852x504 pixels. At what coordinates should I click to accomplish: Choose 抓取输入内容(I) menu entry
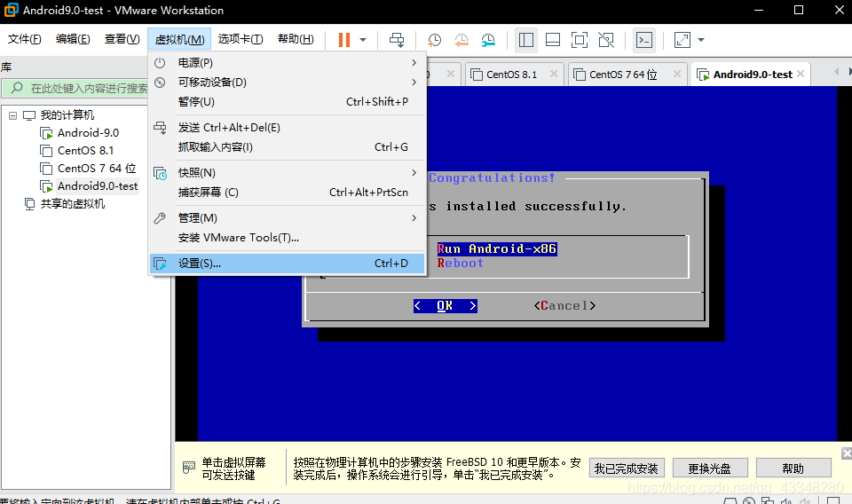pyautogui.click(x=288, y=147)
